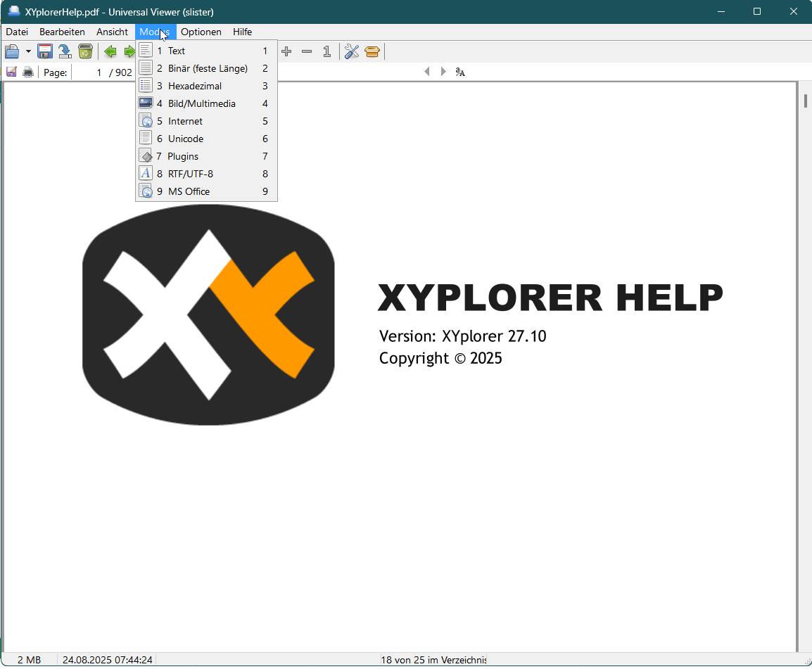Viewport: 812px width, 669px height.
Task: Click the green recycle bin delete icon
Action: coord(85,51)
